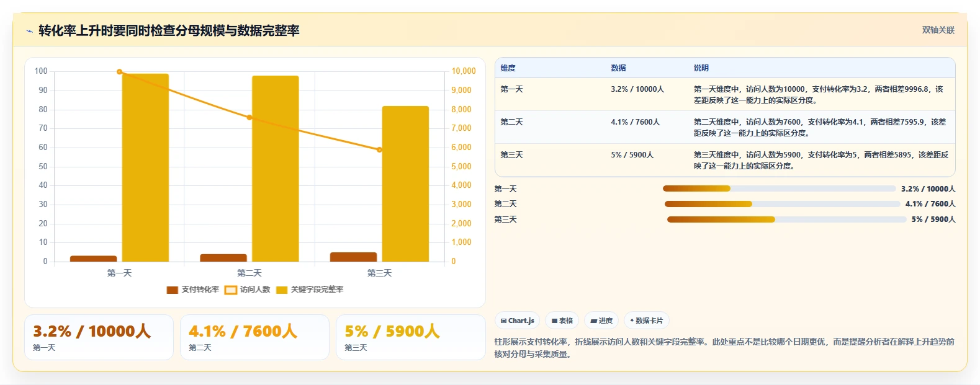Click the tall yellow bar for 第一天
The width and height of the screenshot is (980, 385).
[x=145, y=167]
